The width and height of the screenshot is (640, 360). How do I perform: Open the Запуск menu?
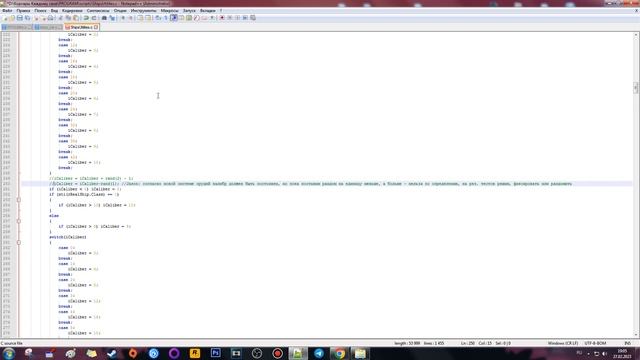click(x=189, y=11)
